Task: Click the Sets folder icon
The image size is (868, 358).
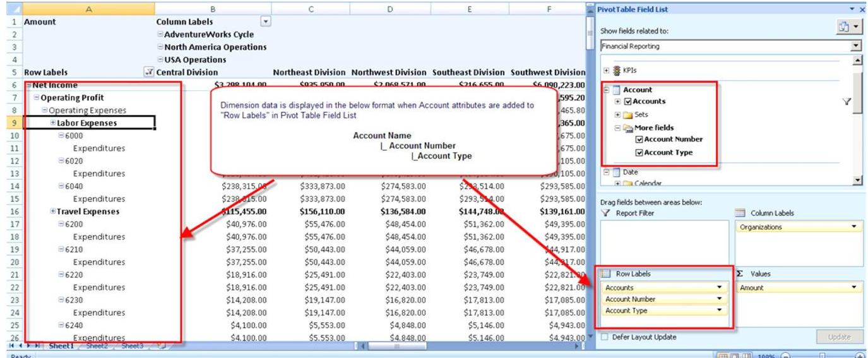Action: tap(628, 115)
